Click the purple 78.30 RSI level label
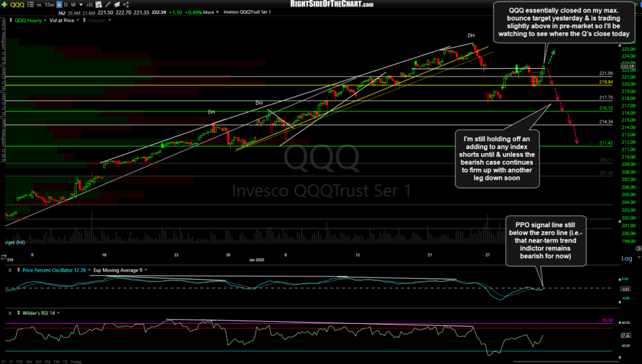Image resolution: width=642 pixels, height=364 pixels. 607,320
